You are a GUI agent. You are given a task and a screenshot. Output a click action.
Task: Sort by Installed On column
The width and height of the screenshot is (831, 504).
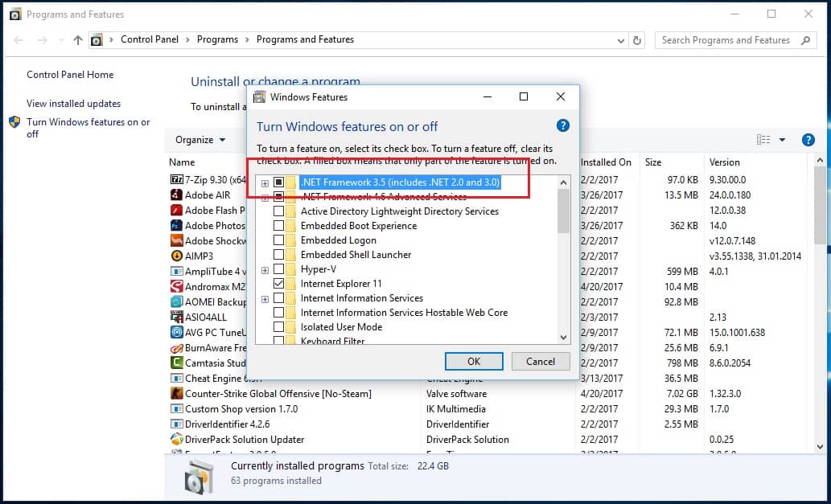coord(606,162)
